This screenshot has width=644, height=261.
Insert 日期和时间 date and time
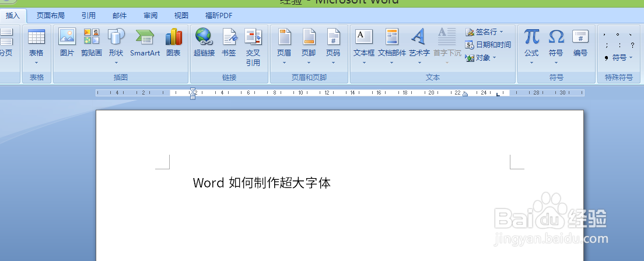click(x=488, y=45)
